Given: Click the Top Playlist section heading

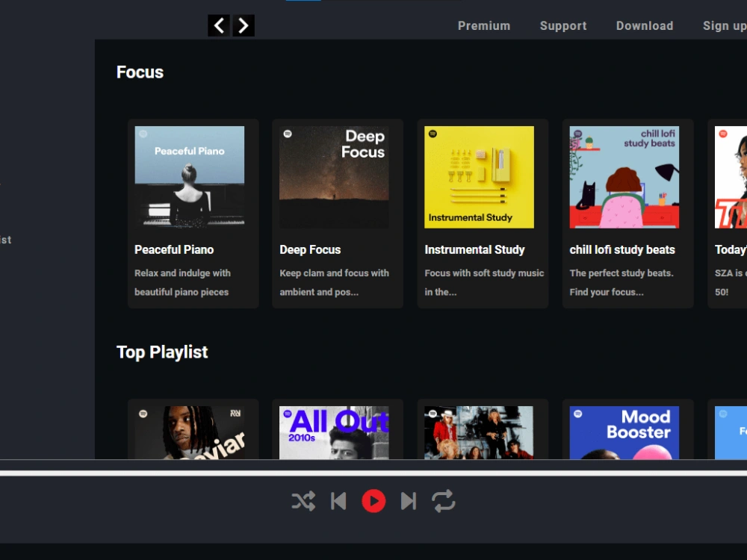Looking at the screenshot, I should (x=162, y=352).
